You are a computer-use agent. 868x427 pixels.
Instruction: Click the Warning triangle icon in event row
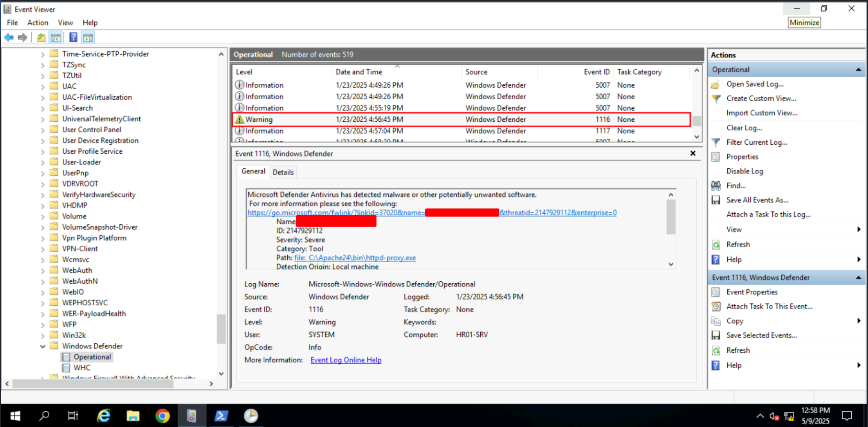click(x=240, y=119)
